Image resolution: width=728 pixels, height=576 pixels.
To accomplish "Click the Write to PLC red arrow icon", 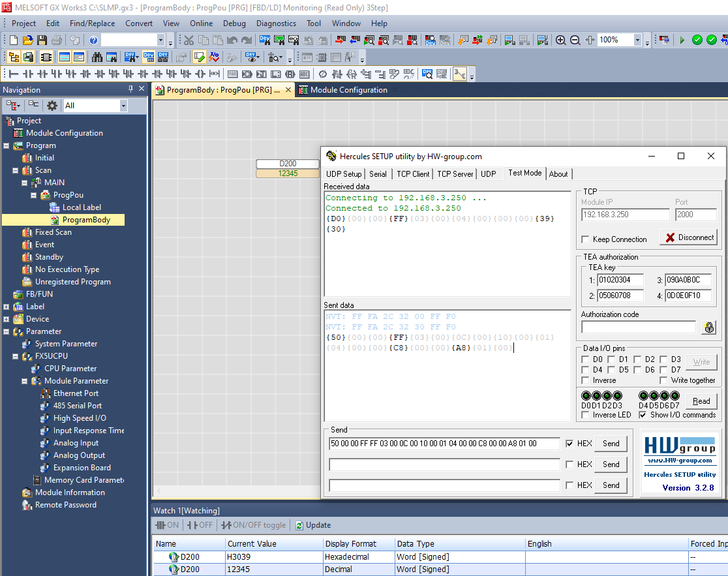I will pos(341,40).
